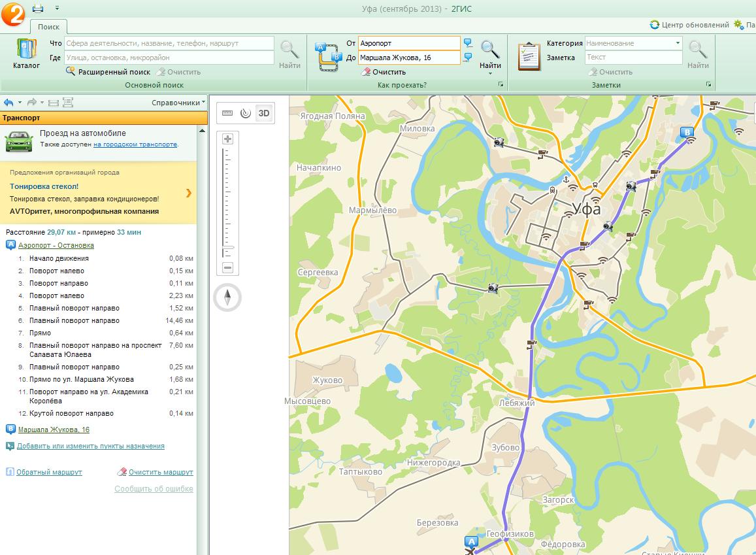Click the settings gear icon at top right
The height and width of the screenshot is (555, 756).
(x=738, y=24)
